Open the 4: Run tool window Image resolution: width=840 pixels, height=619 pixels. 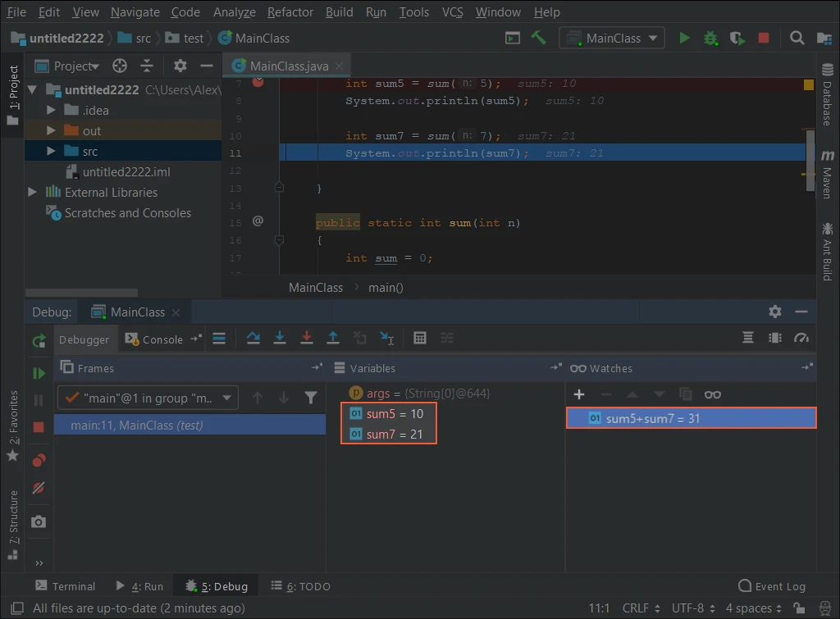[139, 586]
